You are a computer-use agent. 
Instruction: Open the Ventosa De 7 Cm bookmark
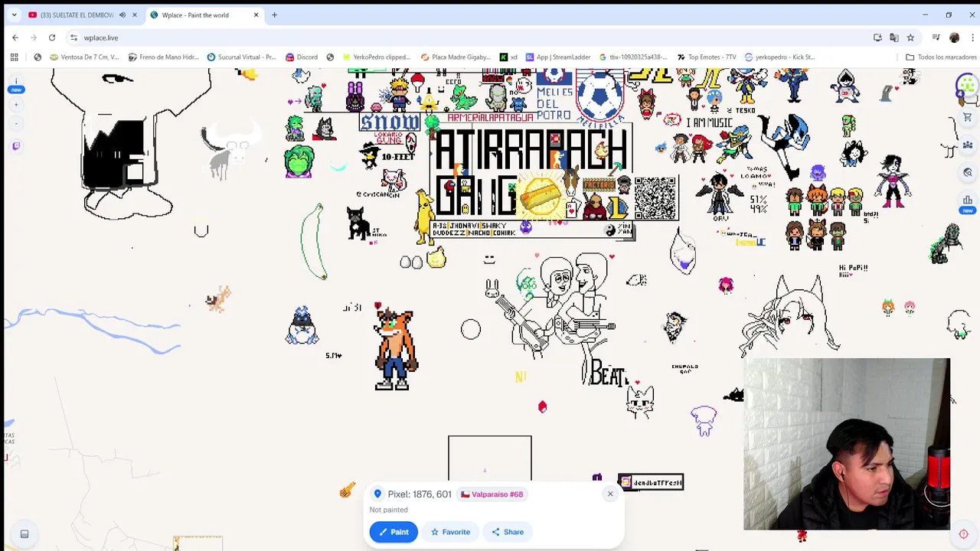click(84, 57)
